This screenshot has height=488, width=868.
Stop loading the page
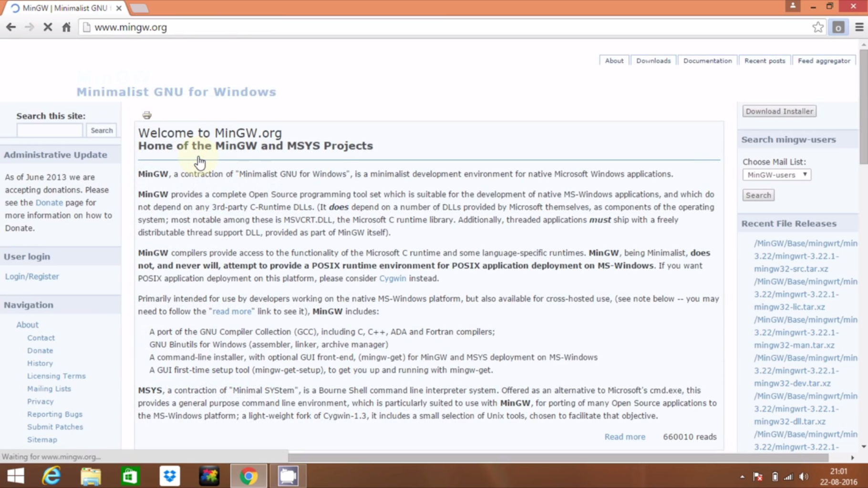[48, 27]
